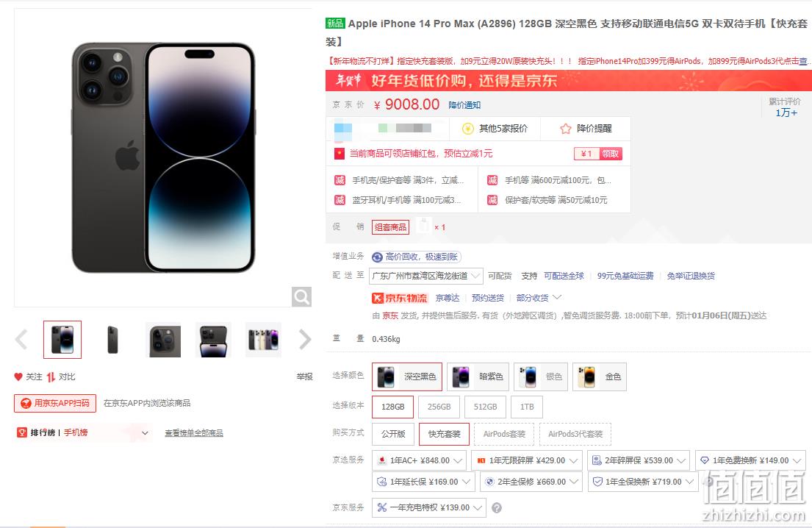Click the 高价回收 recycle service icon

(x=378, y=257)
